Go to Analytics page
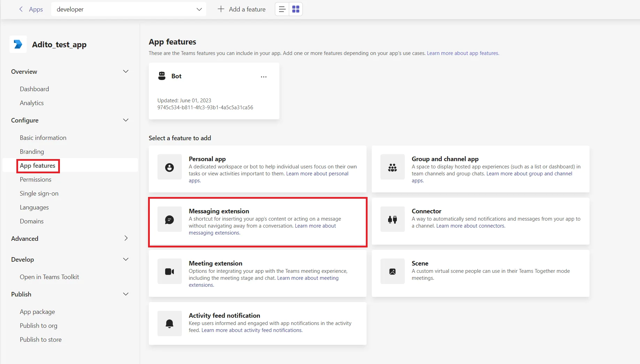 point(32,103)
